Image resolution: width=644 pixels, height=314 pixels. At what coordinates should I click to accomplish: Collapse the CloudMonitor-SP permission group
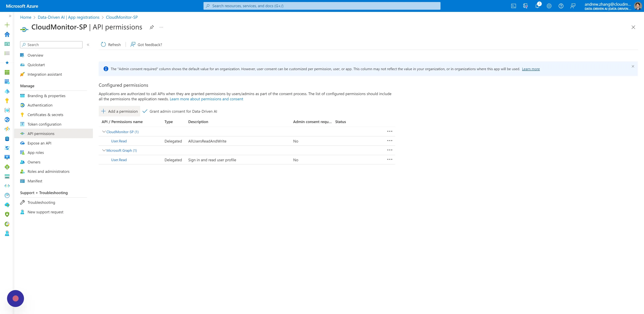tap(104, 132)
